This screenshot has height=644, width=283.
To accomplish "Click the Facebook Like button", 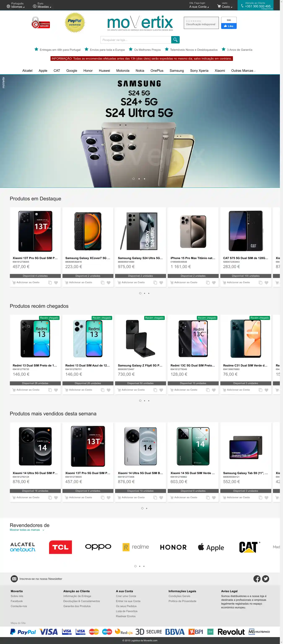I will tap(228, 26).
